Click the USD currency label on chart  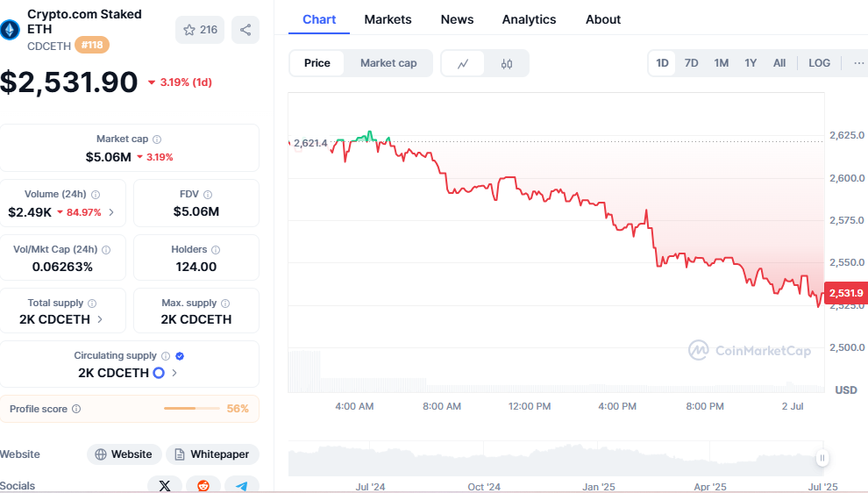845,390
